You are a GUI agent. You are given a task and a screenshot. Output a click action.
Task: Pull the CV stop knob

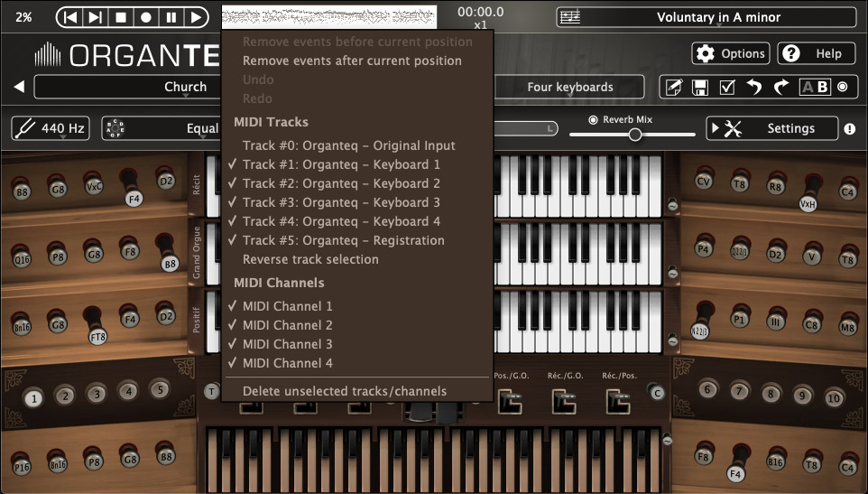pyautogui.click(x=704, y=181)
